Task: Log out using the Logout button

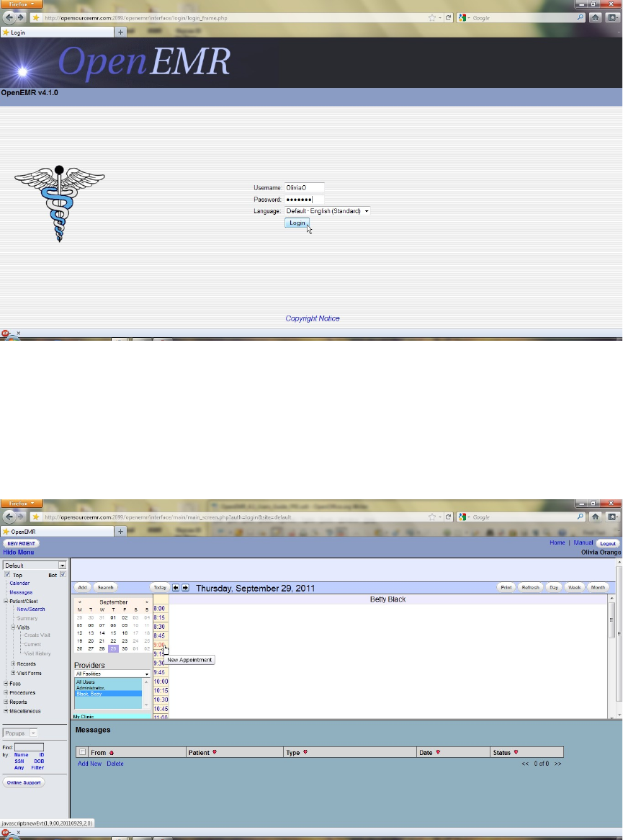Action: (607, 543)
